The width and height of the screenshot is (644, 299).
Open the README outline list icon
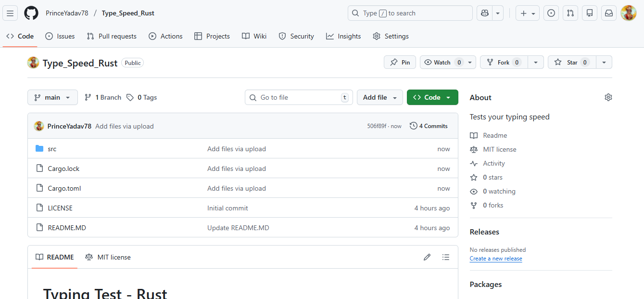(x=446, y=257)
